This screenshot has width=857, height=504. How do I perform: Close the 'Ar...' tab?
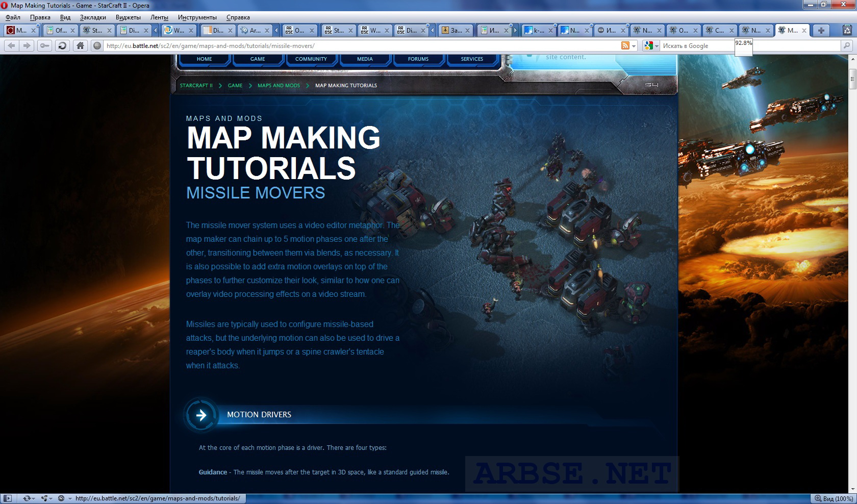pyautogui.click(x=267, y=31)
